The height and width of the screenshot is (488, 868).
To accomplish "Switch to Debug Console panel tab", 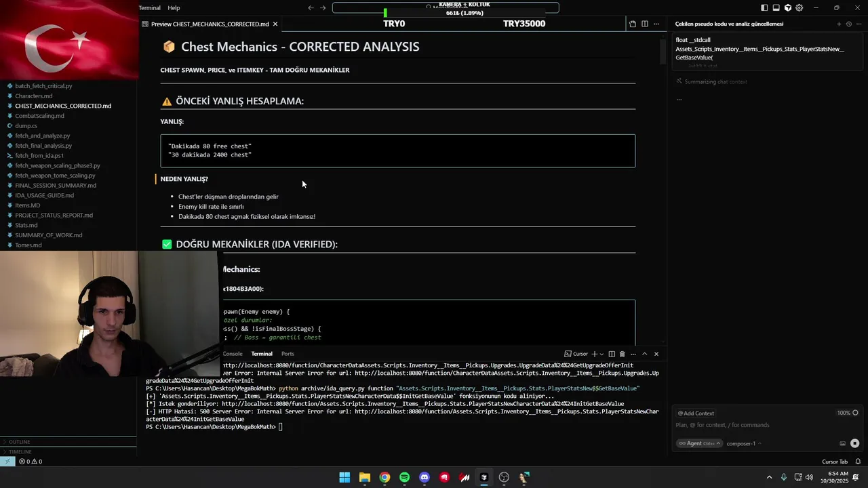I will point(233,354).
